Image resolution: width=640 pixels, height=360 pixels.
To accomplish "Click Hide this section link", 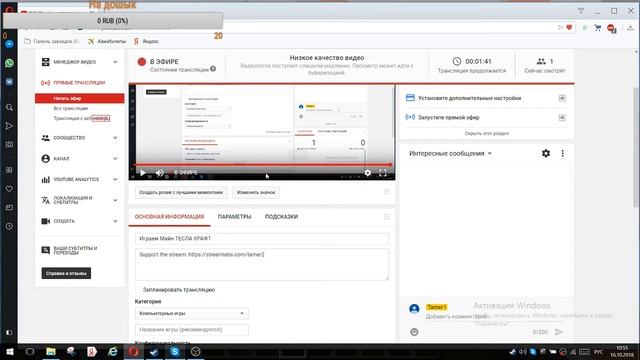I will point(487,133).
